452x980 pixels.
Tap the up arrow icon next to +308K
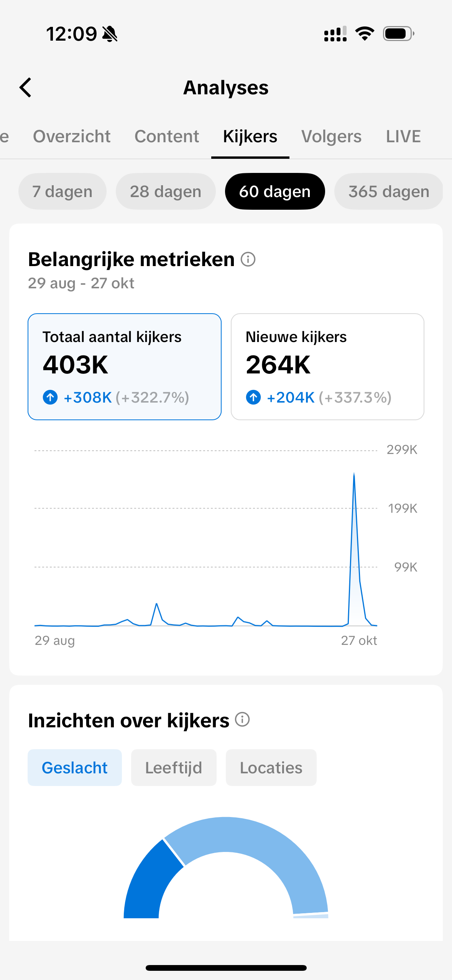(50, 397)
